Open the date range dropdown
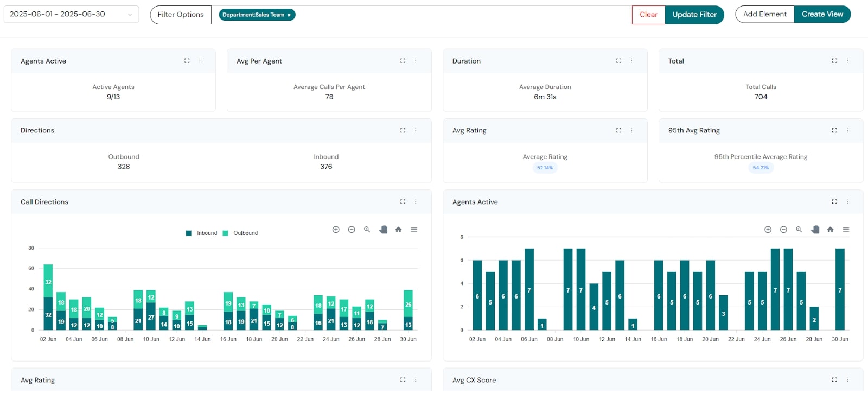868x393 pixels. [x=71, y=15]
